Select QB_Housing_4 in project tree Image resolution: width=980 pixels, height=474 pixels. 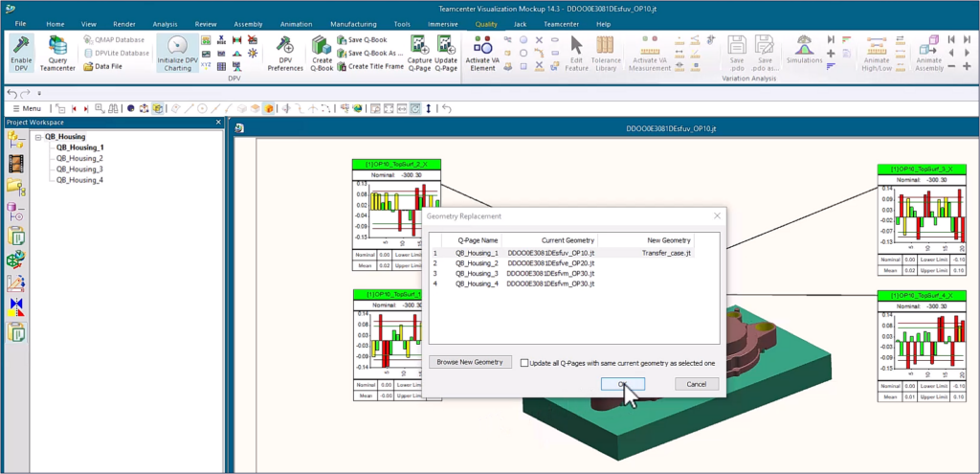pyautogui.click(x=79, y=180)
